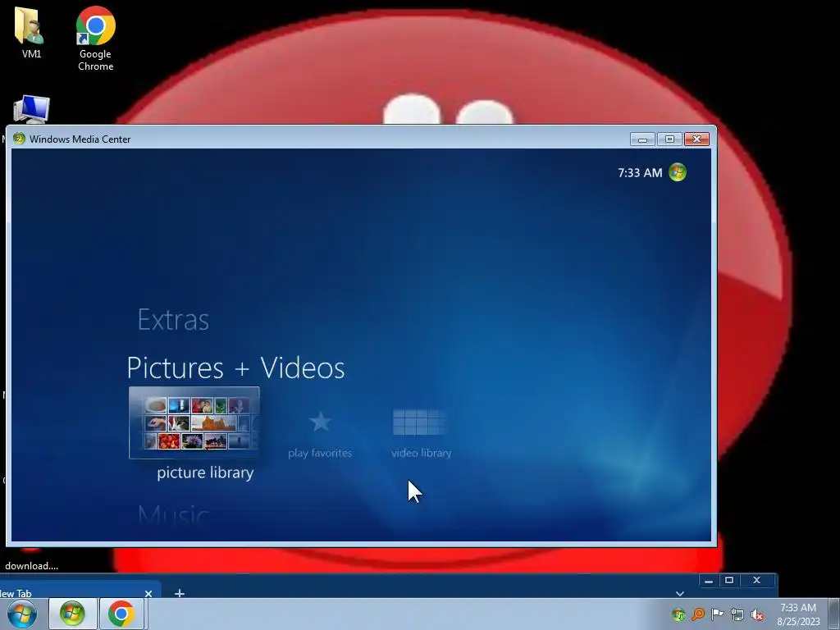Select the Pictures + Videos heading
This screenshot has height=630, width=840.
point(235,368)
